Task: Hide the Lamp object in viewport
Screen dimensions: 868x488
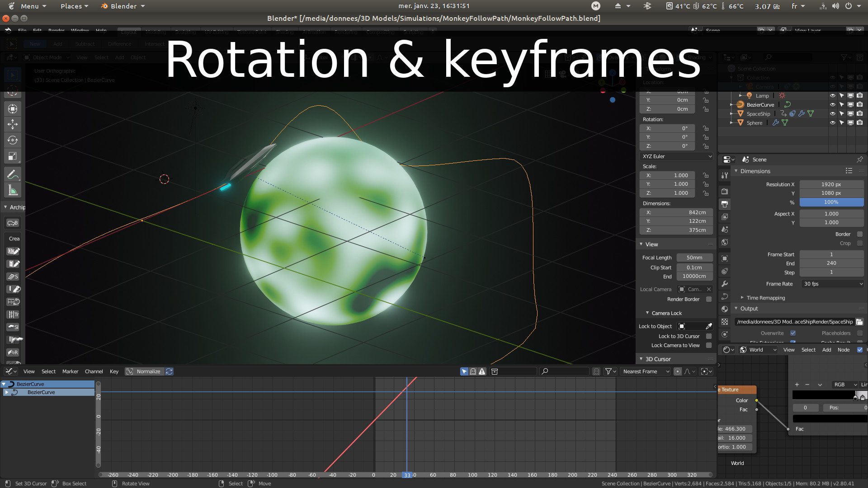Action: point(832,96)
